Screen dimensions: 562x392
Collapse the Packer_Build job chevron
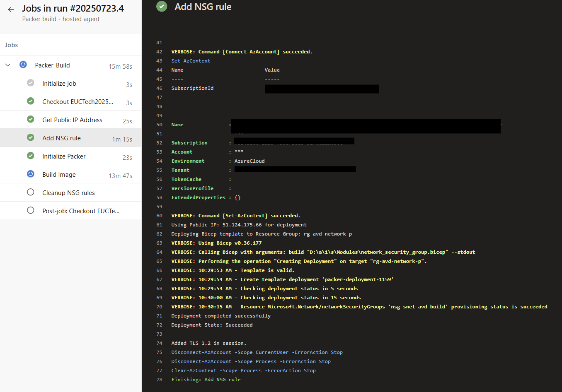point(8,65)
